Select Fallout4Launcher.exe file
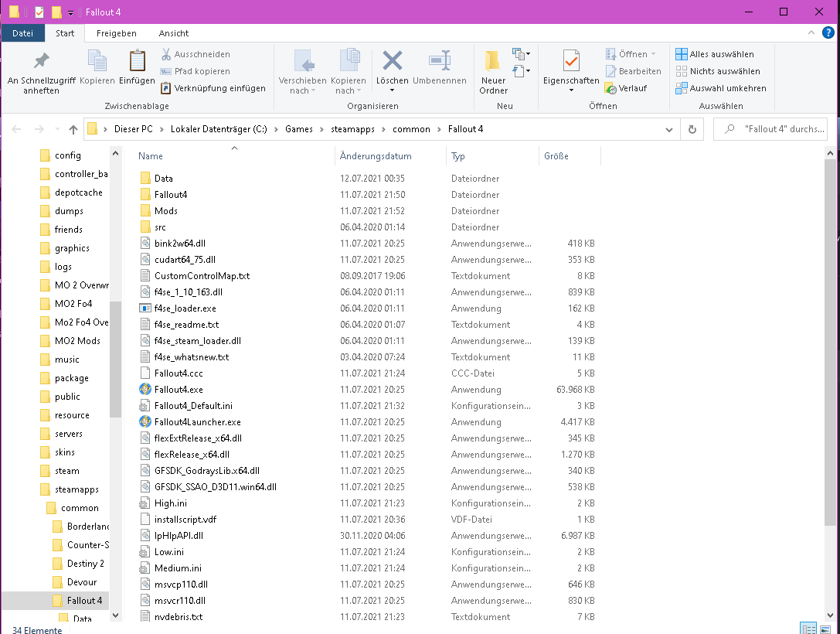 coord(197,422)
